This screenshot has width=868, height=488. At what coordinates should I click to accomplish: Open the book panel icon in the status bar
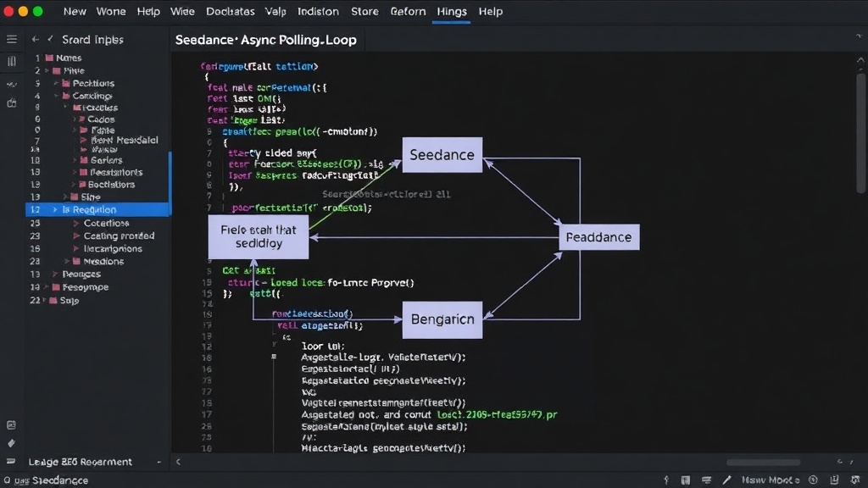(685, 480)
